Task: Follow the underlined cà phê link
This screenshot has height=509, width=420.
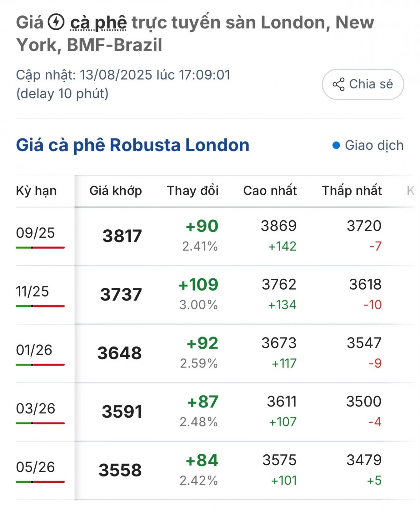Action: [98, 23]
